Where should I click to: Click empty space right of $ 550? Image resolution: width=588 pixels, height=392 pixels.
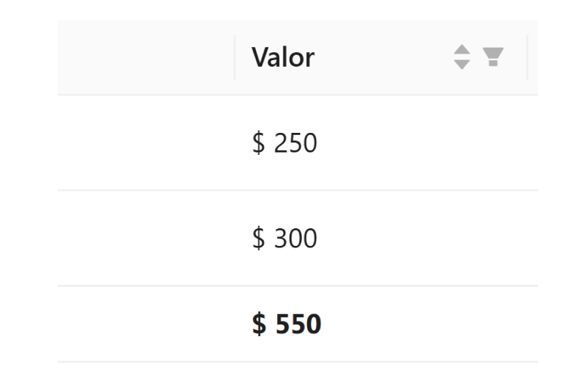coord(426,324)
